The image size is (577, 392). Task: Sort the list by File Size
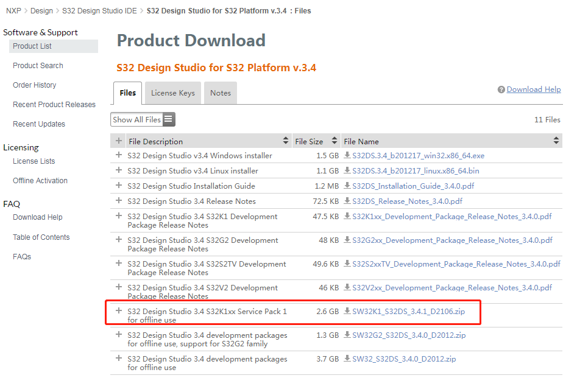click(x=335, y=141)
